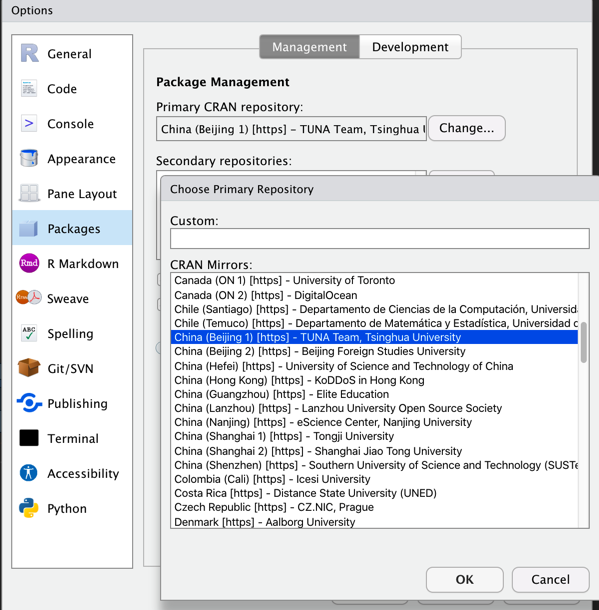Image resolution: width=599 pixels, height=610 pixels.
Task: Open Spelling options section
Action: 72,333
